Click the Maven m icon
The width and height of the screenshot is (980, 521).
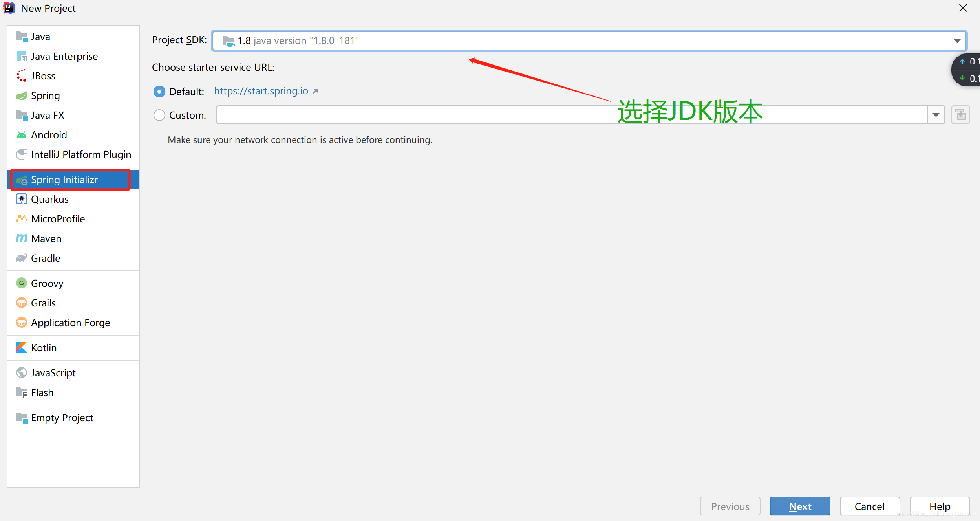click(x=22, y=238)
